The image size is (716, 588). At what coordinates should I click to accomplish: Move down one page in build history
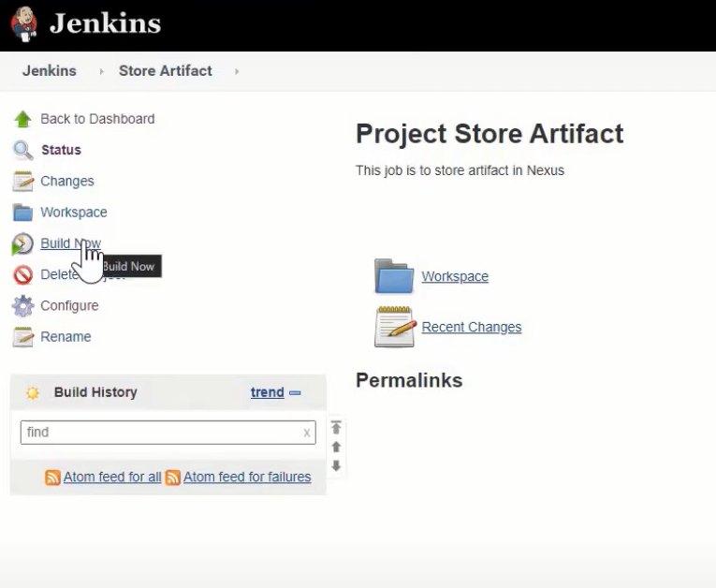coord(336,466)
